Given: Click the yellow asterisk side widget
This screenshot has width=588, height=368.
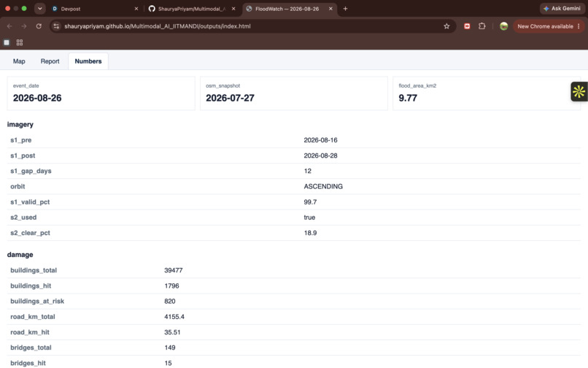Looking at the screenshot, I should (579, 91).
